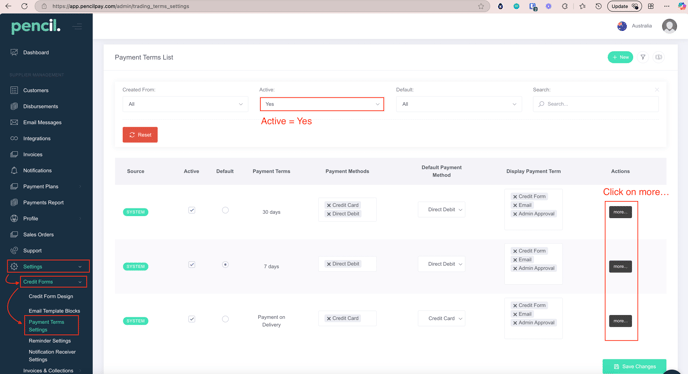Image resolution: width=688 pixels, height=374 pixels.
Task: Uncheck Active checkbox for 30 days term
Action: 192,210
